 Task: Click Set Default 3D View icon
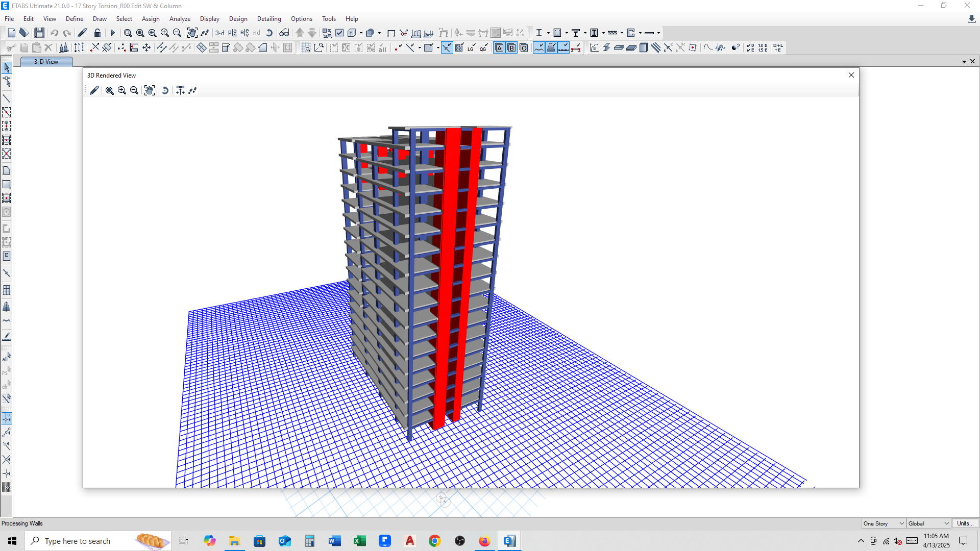click(x=219, y=33)
